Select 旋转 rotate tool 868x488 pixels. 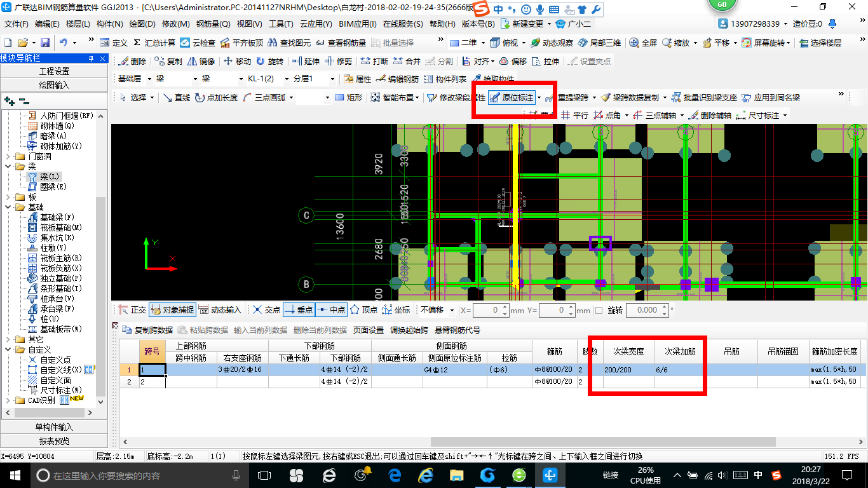click(269, 62)
